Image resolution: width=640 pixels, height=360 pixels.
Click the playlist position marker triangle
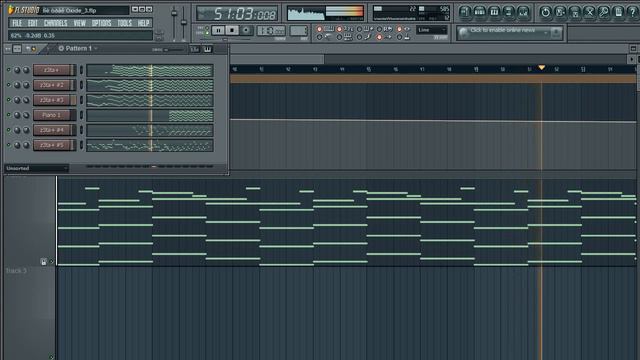(x=542, y=68)
